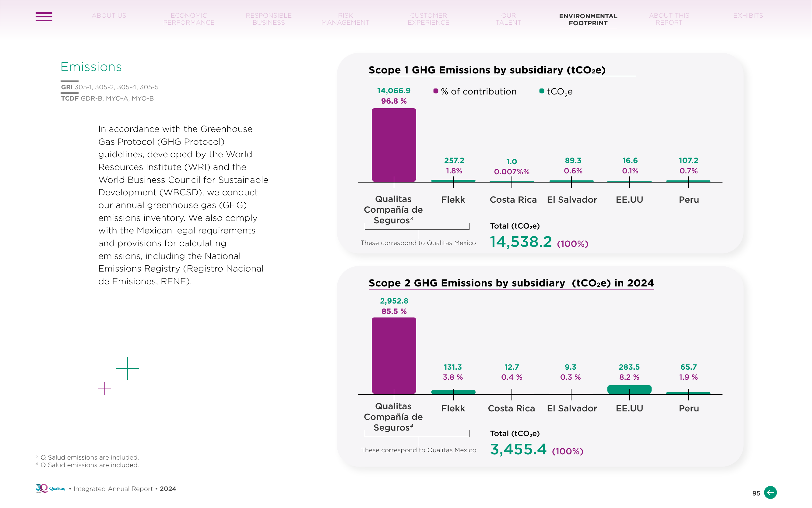Navigate to Risk Management

tap(345, 19)
